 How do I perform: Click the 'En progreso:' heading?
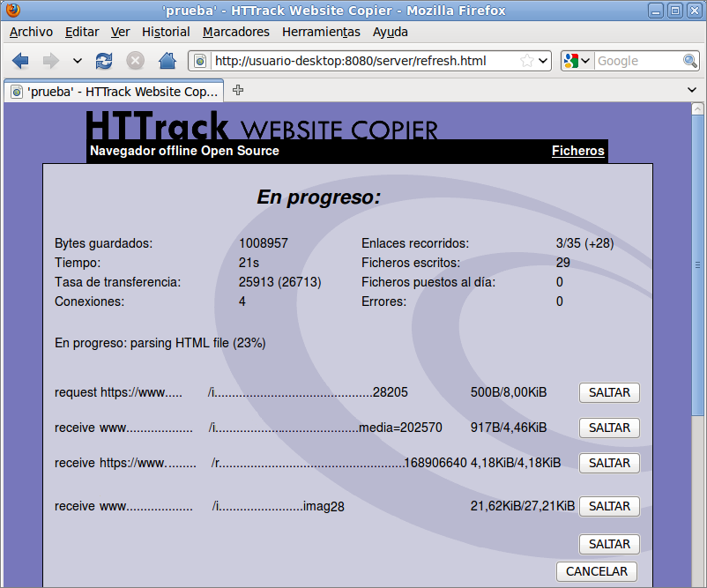point(319,197)
